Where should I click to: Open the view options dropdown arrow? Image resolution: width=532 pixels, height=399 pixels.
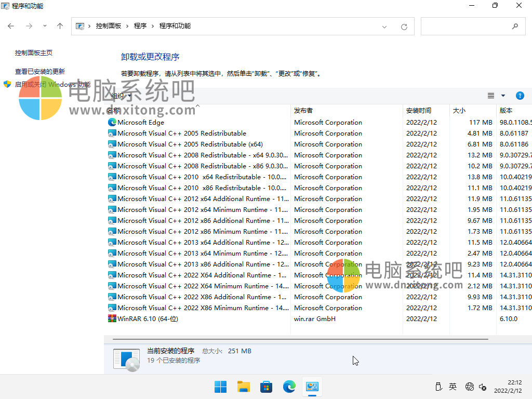coord(502,96)
